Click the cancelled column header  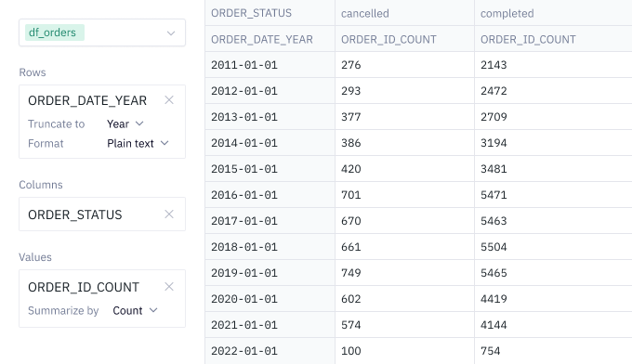(x=404, y=13)
